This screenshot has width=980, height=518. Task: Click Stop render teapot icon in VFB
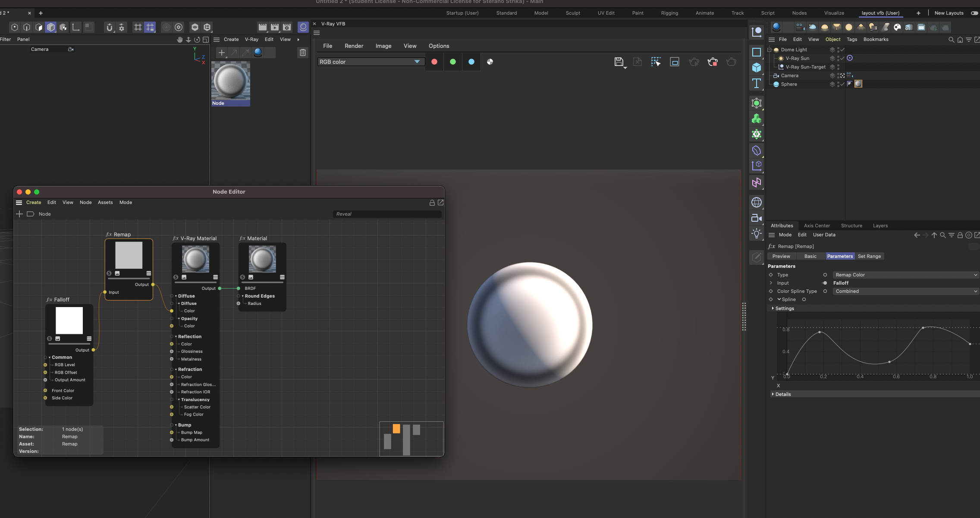(x=713, y=62)
